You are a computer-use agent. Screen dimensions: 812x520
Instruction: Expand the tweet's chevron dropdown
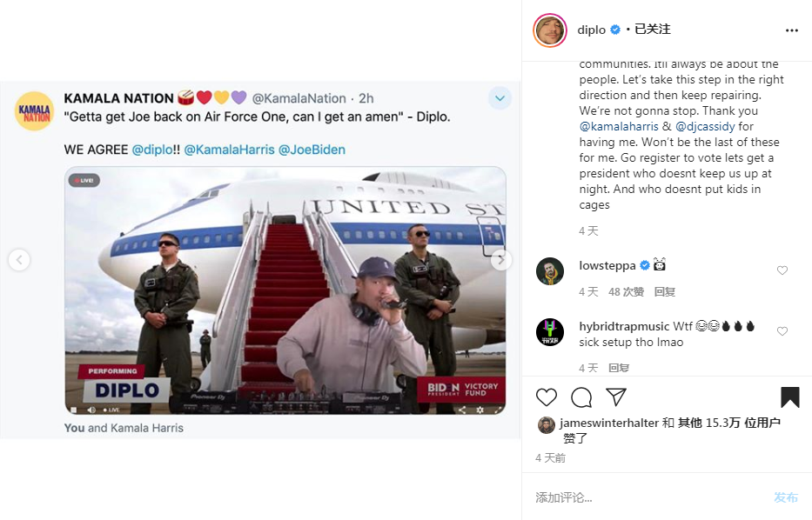(x=500, y=98)
